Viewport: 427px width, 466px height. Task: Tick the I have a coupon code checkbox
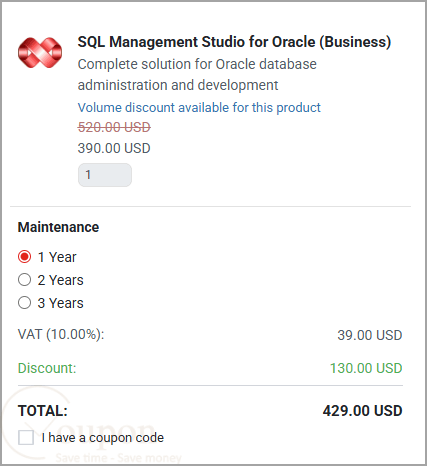click(x=26, y=437)
